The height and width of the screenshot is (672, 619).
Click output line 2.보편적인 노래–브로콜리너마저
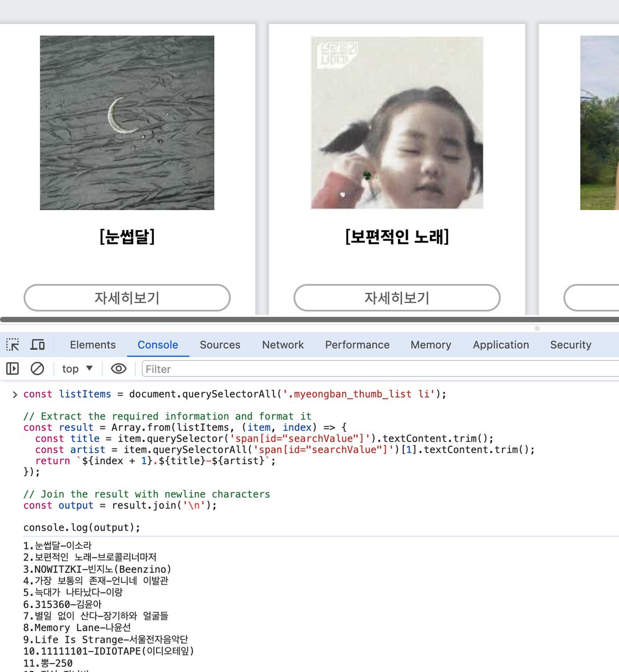coord(90,557)
